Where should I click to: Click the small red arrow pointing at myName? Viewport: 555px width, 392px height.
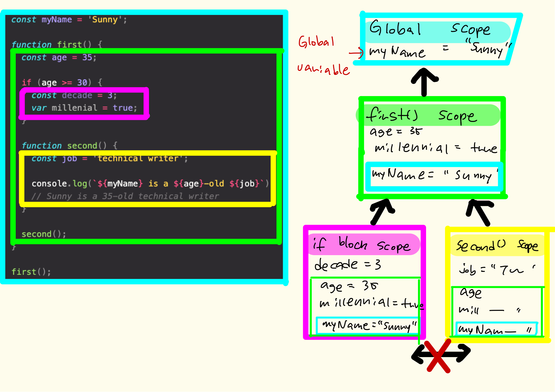pos(356,52)
